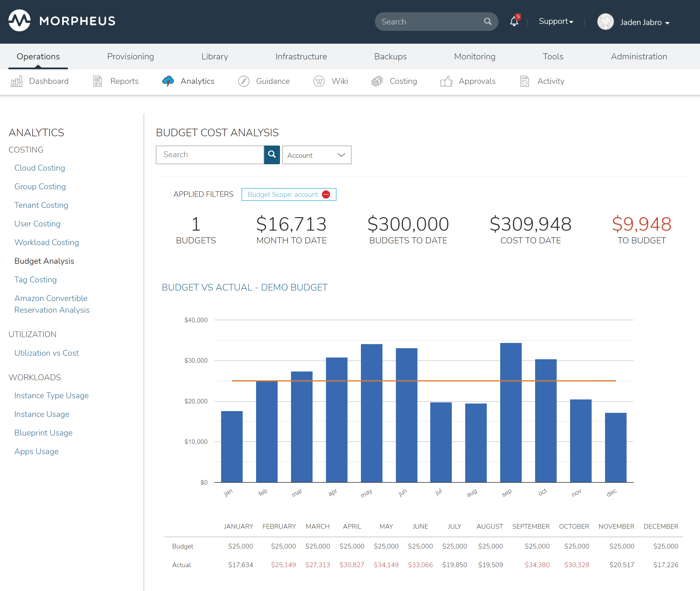Expand the Account scope dropdown
This screenshot has height=591, width=700.
pos(317,155)
